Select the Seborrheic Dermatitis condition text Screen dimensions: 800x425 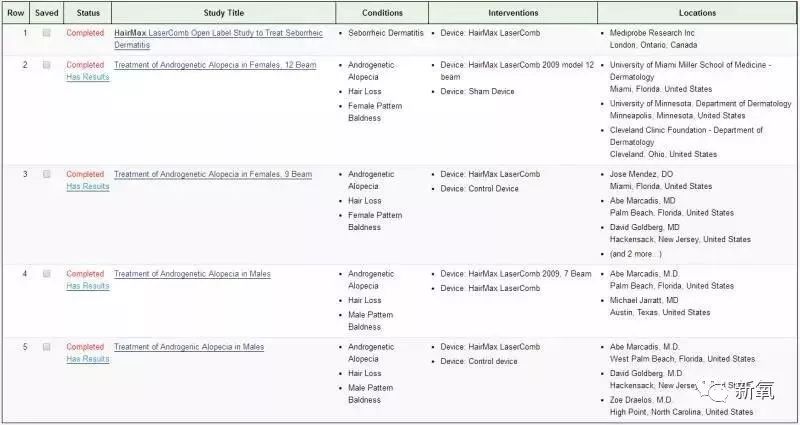(x=386, y=33)
